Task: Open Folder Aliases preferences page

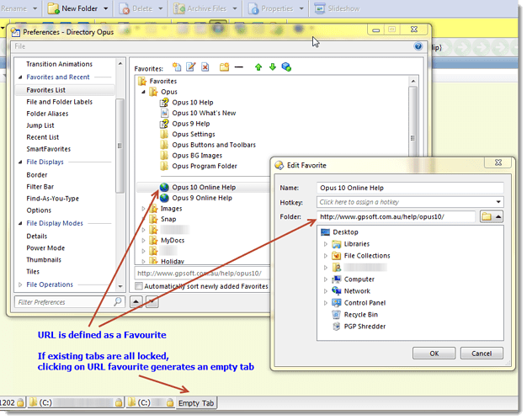Action: (47, 114)
